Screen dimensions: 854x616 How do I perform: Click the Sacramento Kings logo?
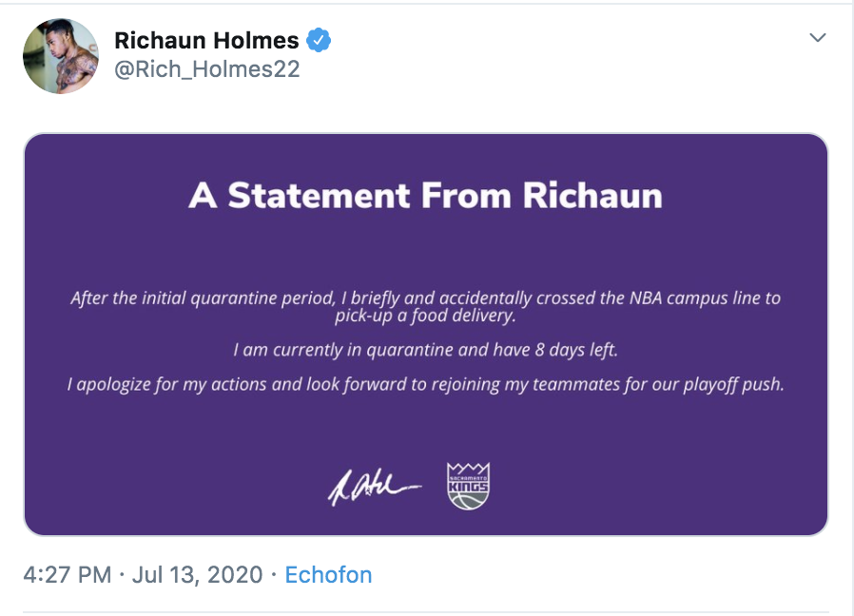(x=468, y=485)
